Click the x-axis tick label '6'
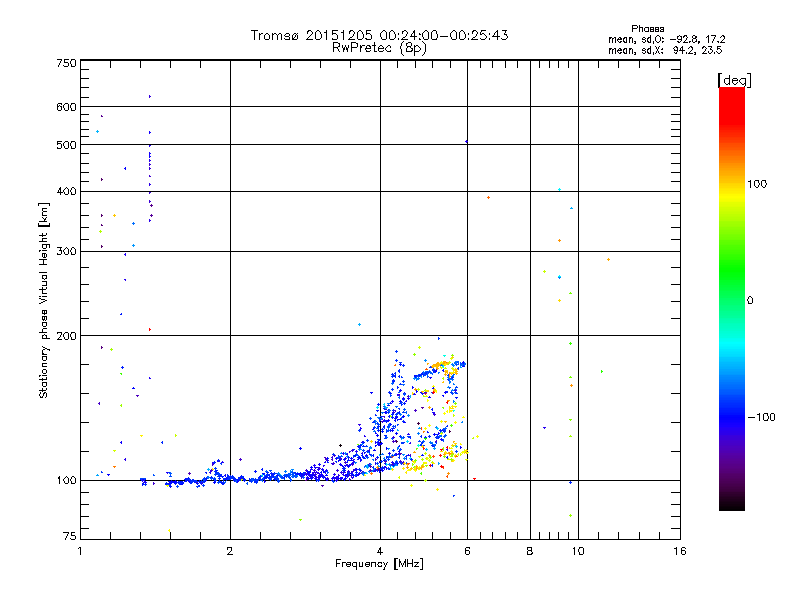800x600 pixels. pos(467,551)
